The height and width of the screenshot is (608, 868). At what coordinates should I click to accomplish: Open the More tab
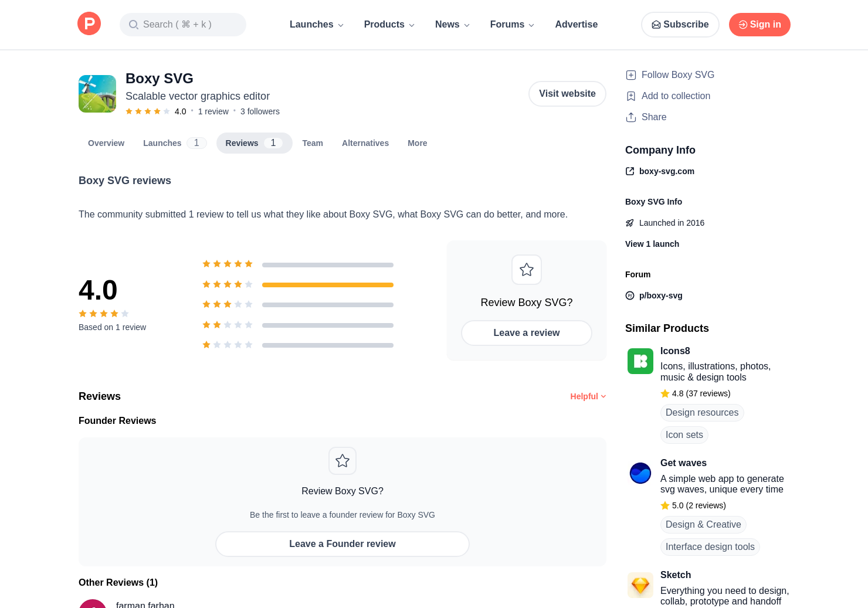pos(418,143)
